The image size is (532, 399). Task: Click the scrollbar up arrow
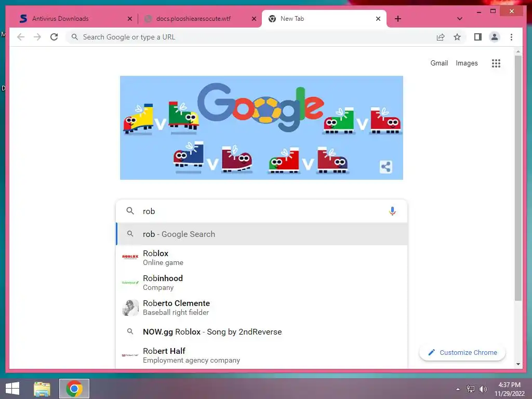(518, 52)
